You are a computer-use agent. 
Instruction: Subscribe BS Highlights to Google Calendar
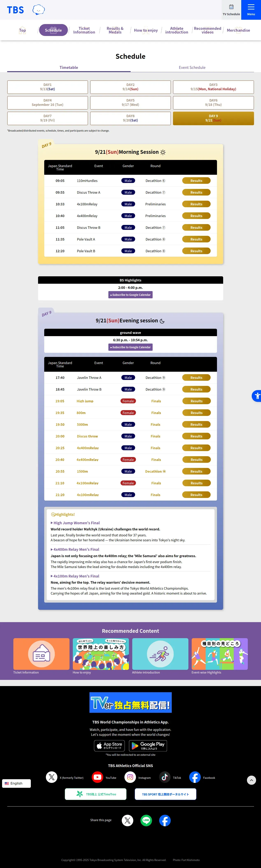click(130, 295)
